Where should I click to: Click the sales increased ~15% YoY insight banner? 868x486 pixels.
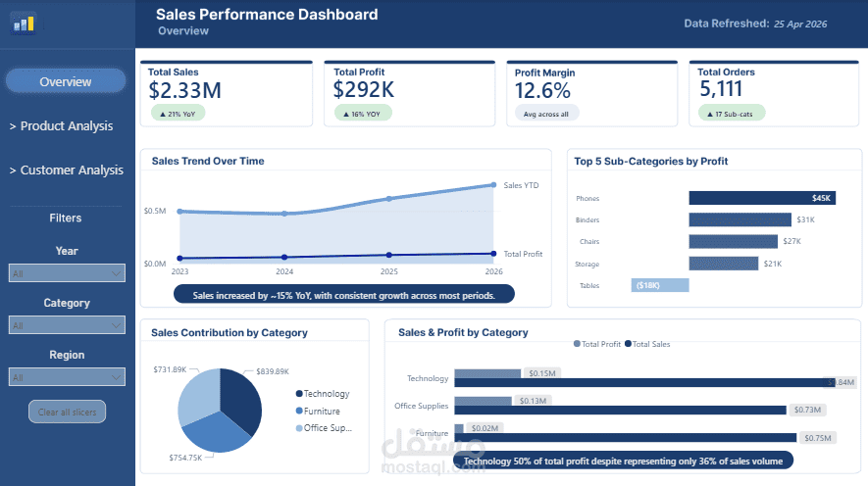[x=344, y=295]
